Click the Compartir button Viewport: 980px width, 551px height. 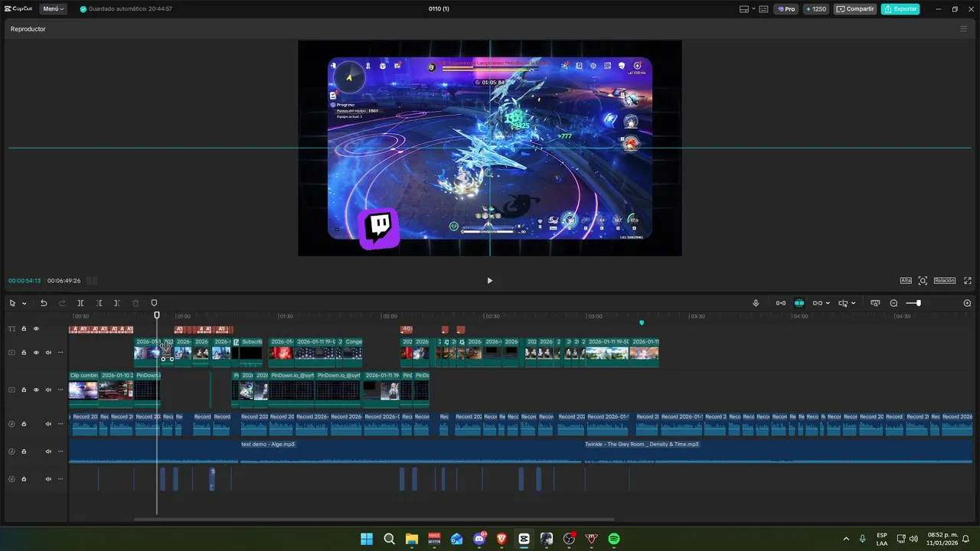(855, 9)
